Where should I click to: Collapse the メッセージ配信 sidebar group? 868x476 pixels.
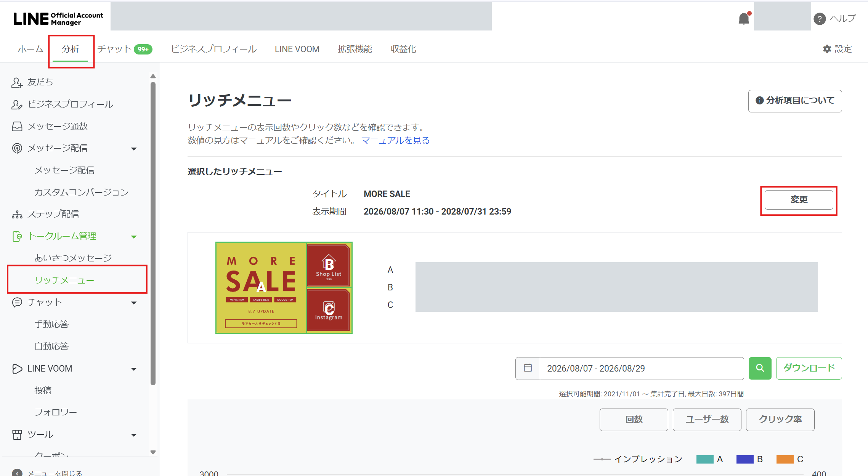pos(134,149)
